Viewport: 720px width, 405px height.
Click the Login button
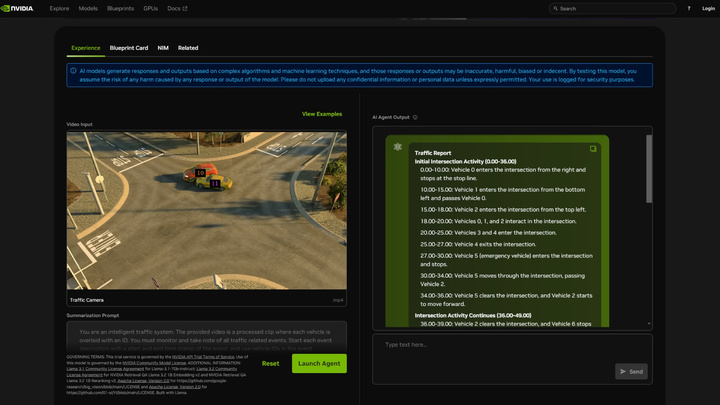click(706, 8)
